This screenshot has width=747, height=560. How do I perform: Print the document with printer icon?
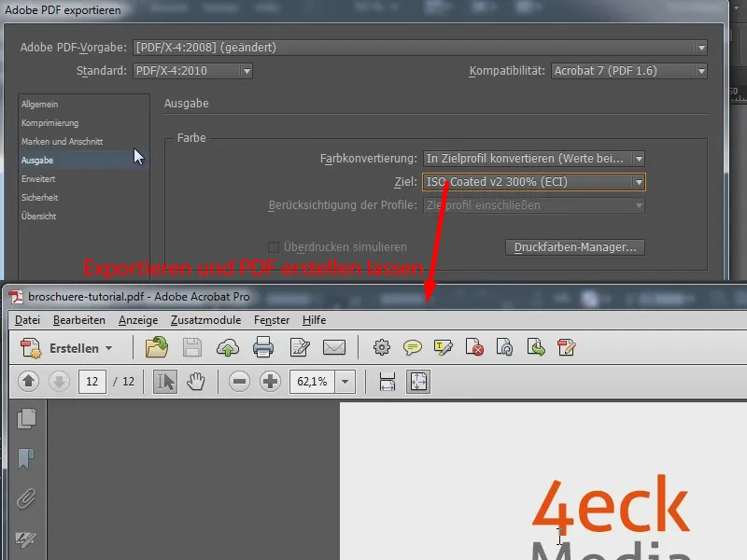point(263,347)
